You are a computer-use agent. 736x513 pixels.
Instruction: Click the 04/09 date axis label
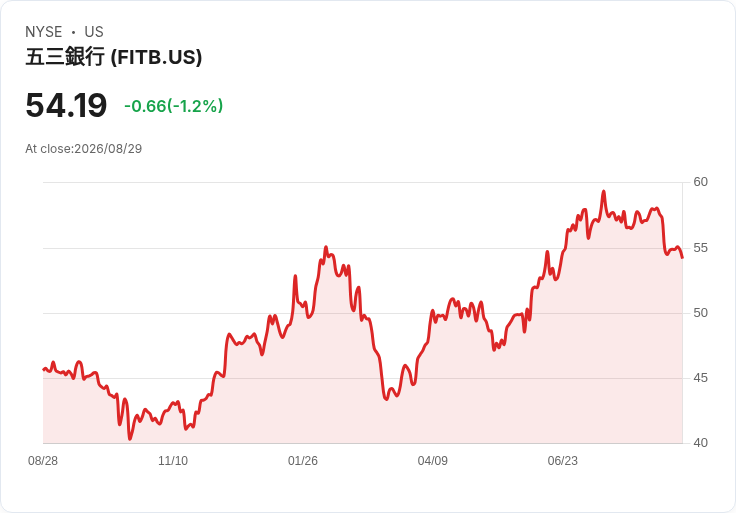[x=433, y=461]
